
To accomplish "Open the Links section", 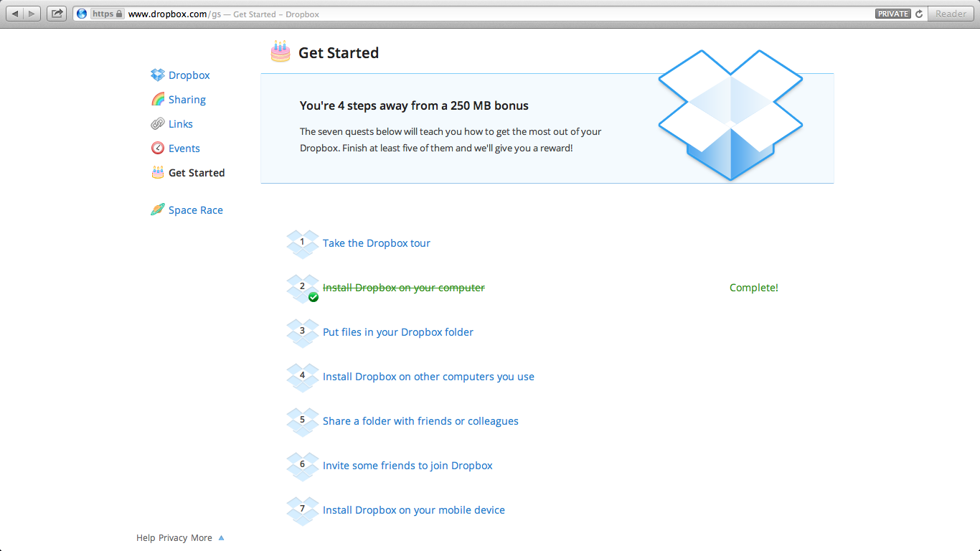I will (x=181, y=124).
